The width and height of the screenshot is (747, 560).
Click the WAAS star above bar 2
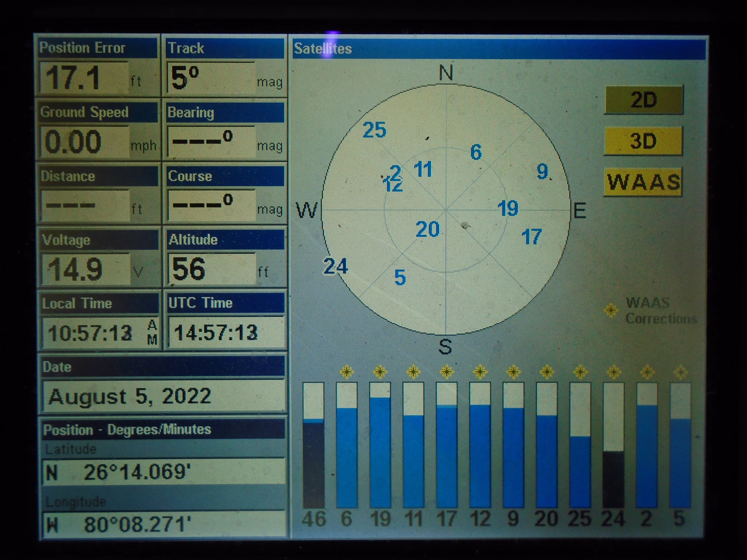pos(647,372)
